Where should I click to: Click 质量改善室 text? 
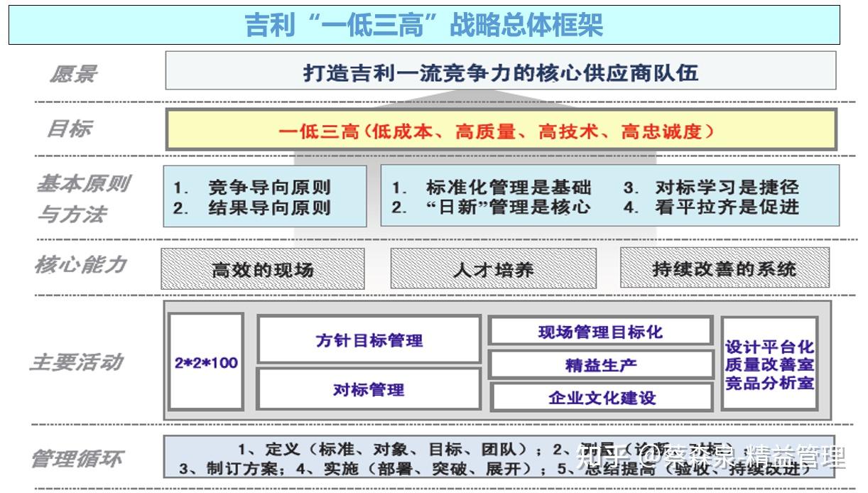coord(769,365)
